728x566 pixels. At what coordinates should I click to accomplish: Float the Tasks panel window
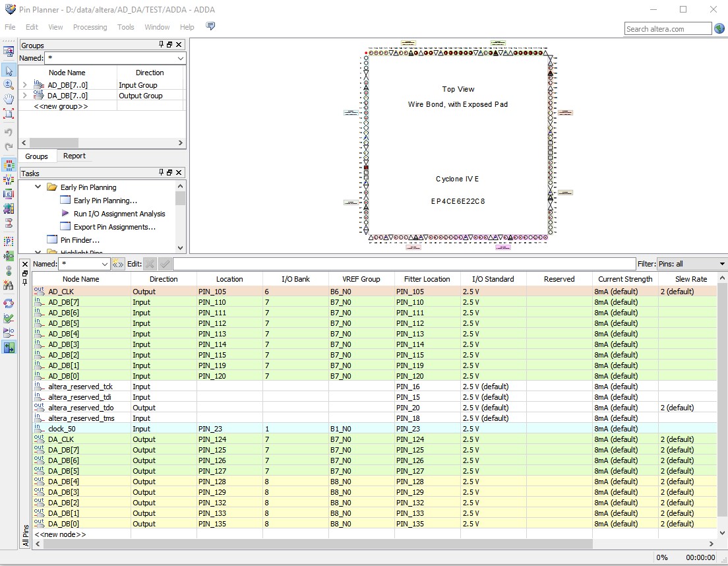[169, 173]
